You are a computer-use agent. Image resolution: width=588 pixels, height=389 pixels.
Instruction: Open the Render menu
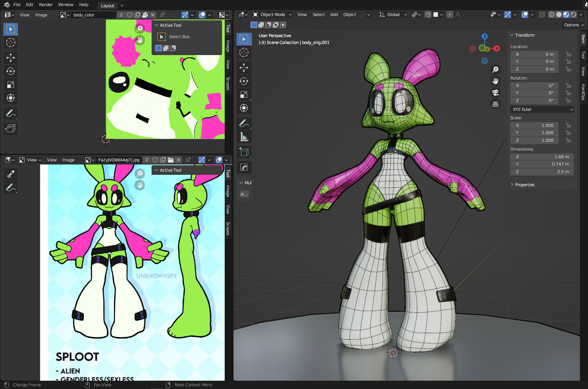46,5
